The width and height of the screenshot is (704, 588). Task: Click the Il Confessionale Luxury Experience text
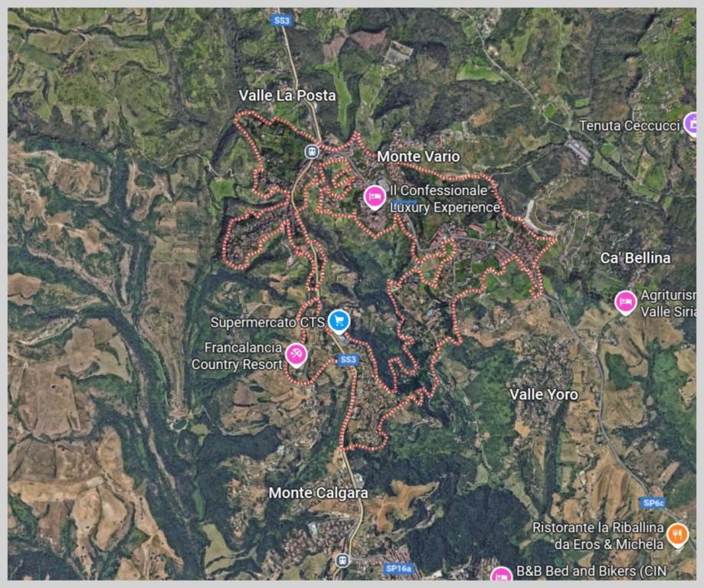click(444, 199)
